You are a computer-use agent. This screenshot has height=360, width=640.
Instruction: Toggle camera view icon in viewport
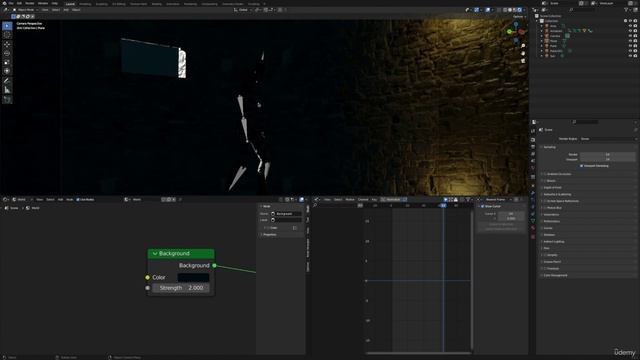point(523,60)
